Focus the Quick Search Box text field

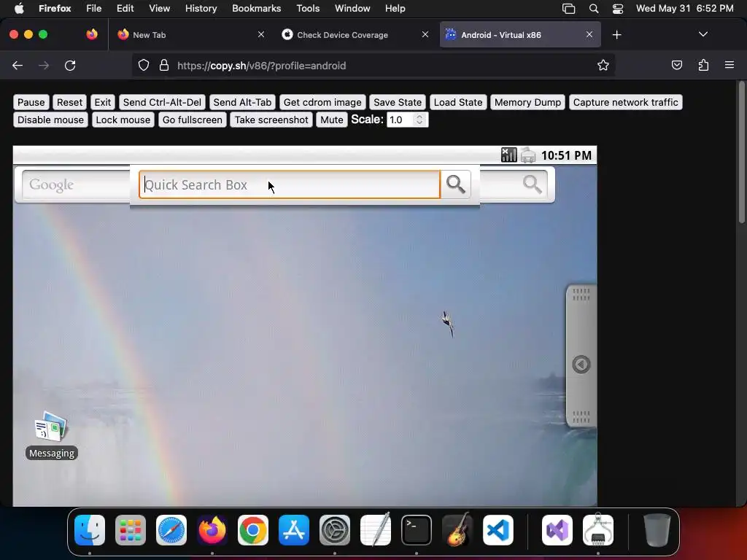pos(290,184)
